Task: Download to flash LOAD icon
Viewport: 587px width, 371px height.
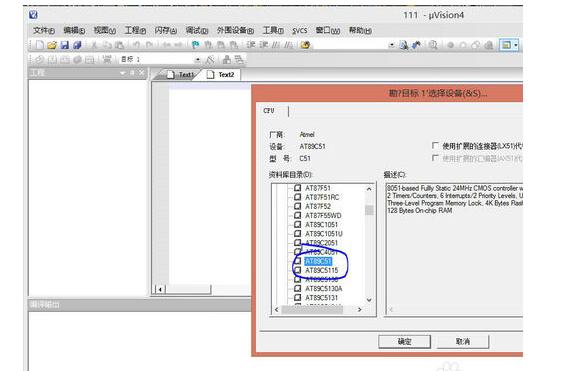Action: [107, 59]
